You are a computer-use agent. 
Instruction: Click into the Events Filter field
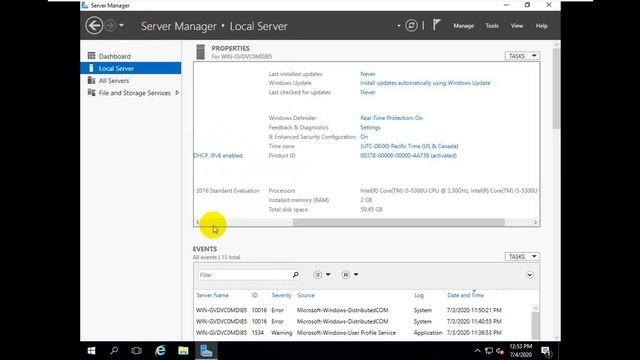coord(245,275)
